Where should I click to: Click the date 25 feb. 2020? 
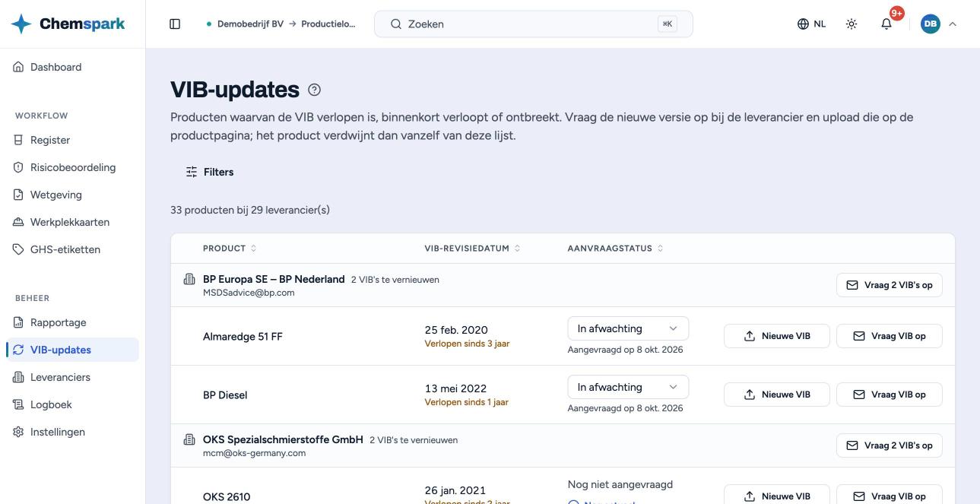456,330
